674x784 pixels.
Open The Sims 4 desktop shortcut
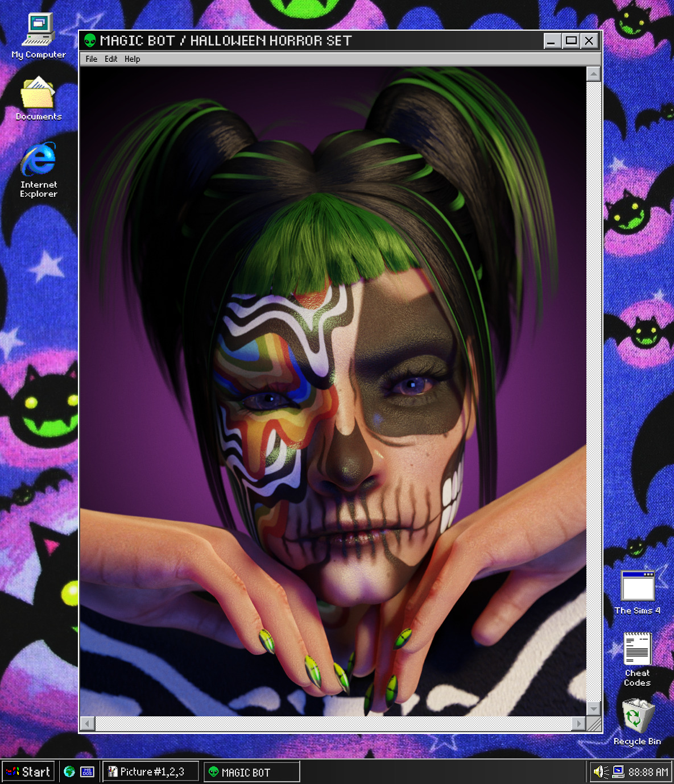point(637,592)
